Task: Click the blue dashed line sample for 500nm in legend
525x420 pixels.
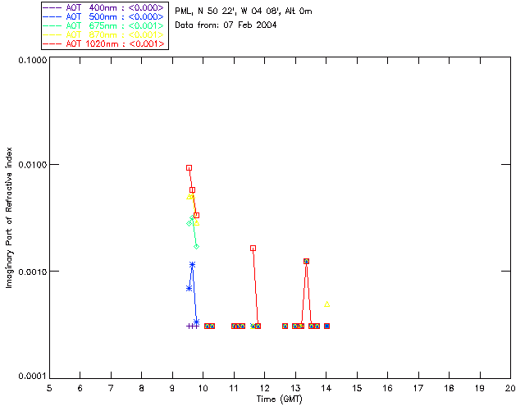Action: (52, 16)
